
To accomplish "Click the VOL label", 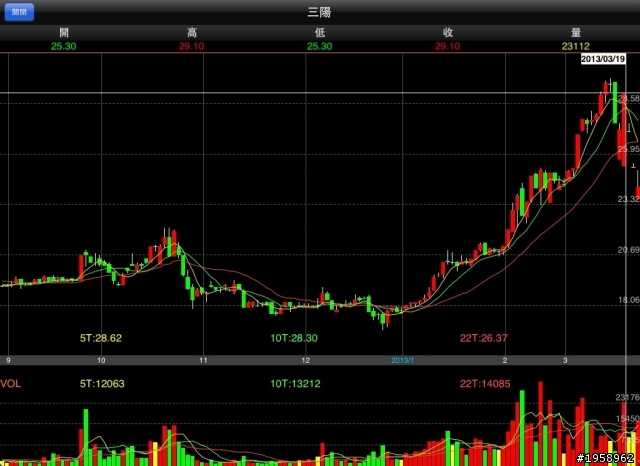I will 10,384.
